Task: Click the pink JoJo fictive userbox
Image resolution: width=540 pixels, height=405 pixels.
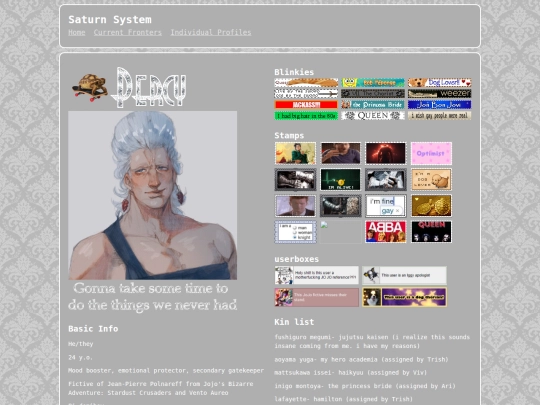Action: click(x=316, y=297)
